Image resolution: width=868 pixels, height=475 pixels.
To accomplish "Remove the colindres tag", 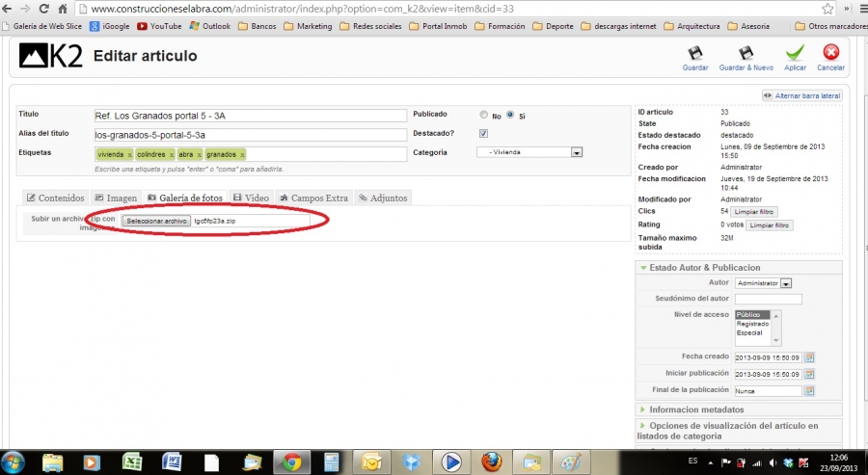I will point(171,155).
